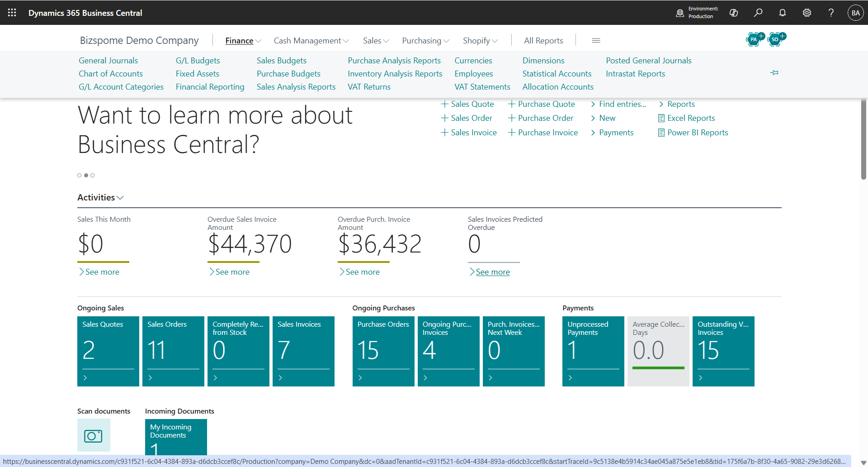Click arrow on Sales Quotes tile

point(85,377)
